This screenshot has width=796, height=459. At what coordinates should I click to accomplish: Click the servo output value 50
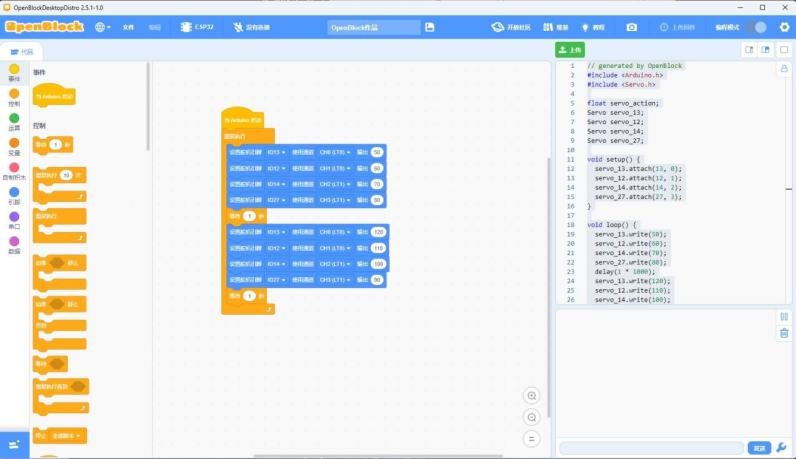[x=377, y=152]
